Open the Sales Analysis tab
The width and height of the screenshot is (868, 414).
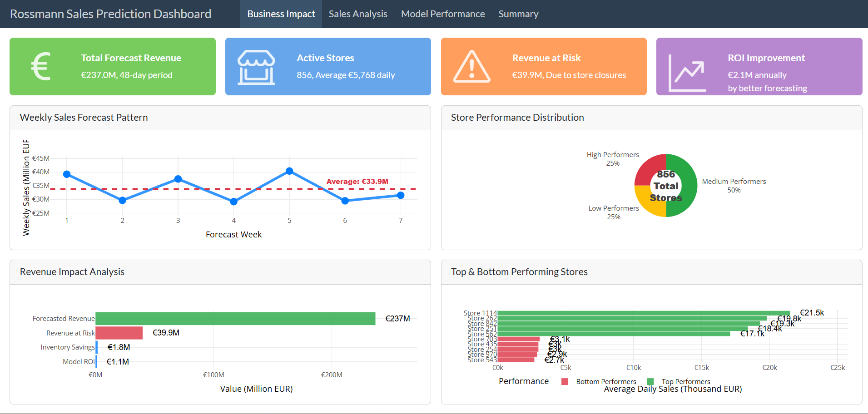click(358, 14)
